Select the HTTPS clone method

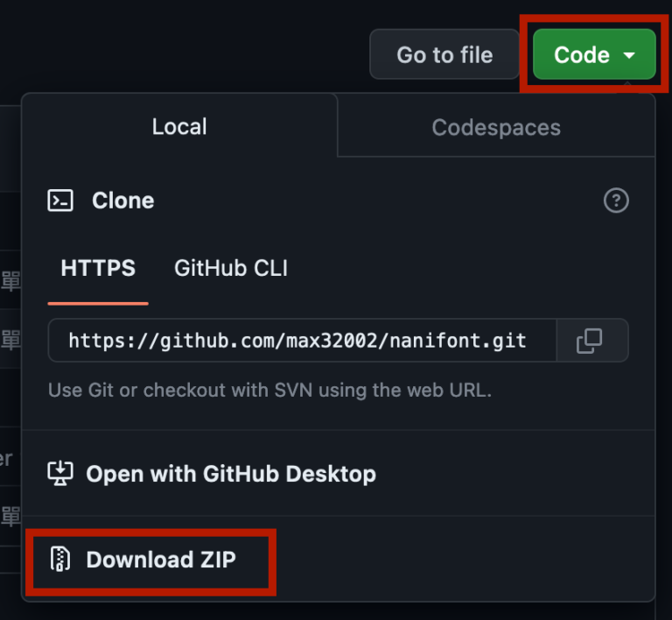pos(98,268)
